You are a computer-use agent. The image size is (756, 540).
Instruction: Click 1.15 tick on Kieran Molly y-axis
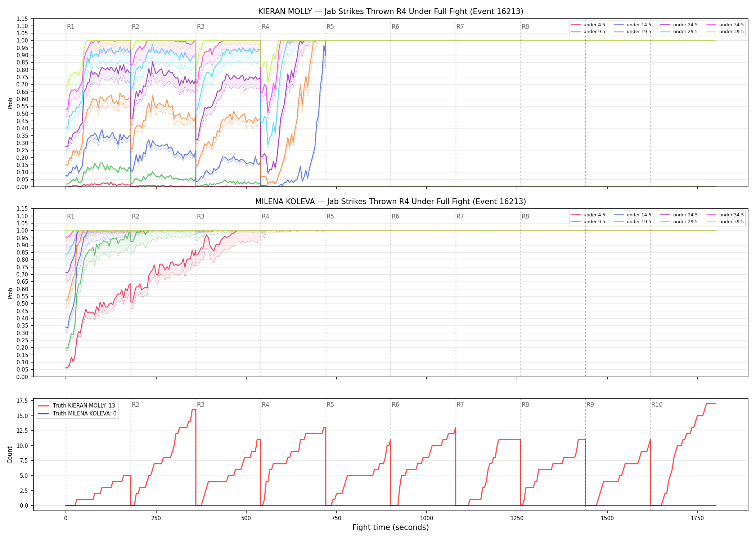(22, 19)
